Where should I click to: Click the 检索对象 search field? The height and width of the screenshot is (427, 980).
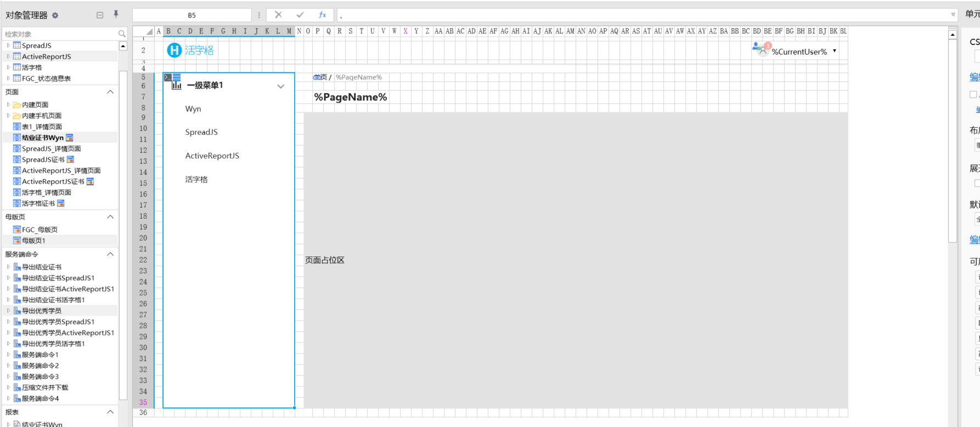60,34
